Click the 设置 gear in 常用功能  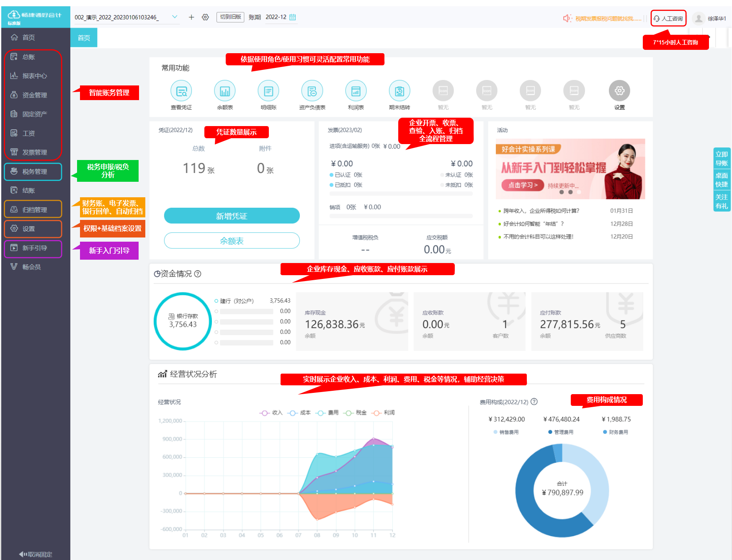point(619,91)
